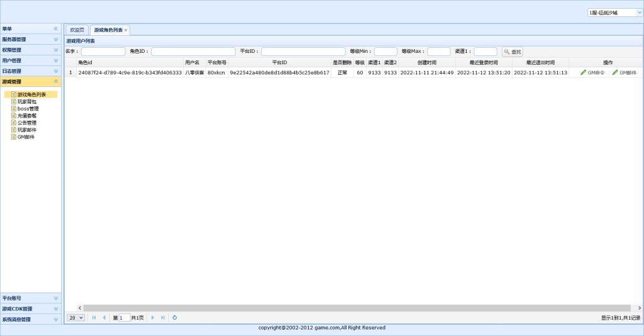Close the 游戏角色列表 tab
This screenshot has height=336, width=644.
[126, 30]
